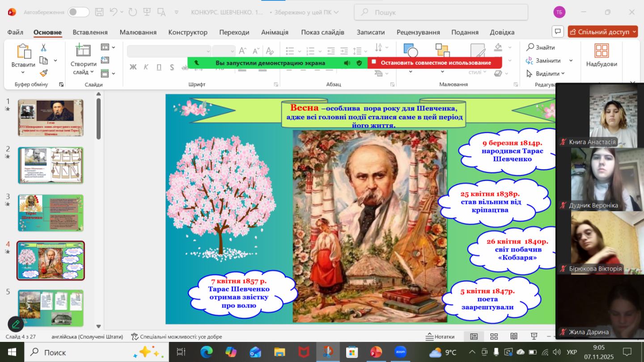Switch to the Анімація tab

click(x=275, y=32)
